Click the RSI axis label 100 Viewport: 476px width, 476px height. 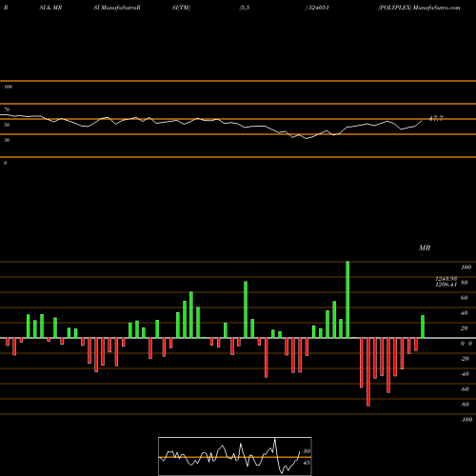8,87
